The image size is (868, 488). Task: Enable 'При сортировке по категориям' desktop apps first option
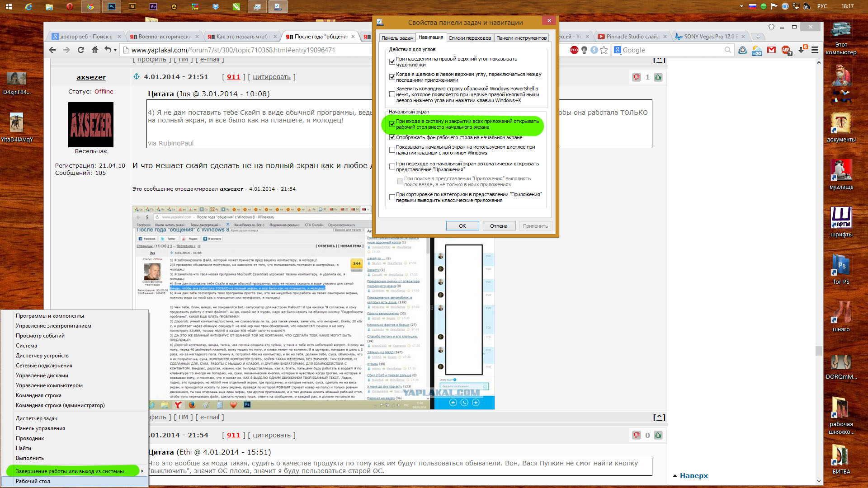point(392,197)
